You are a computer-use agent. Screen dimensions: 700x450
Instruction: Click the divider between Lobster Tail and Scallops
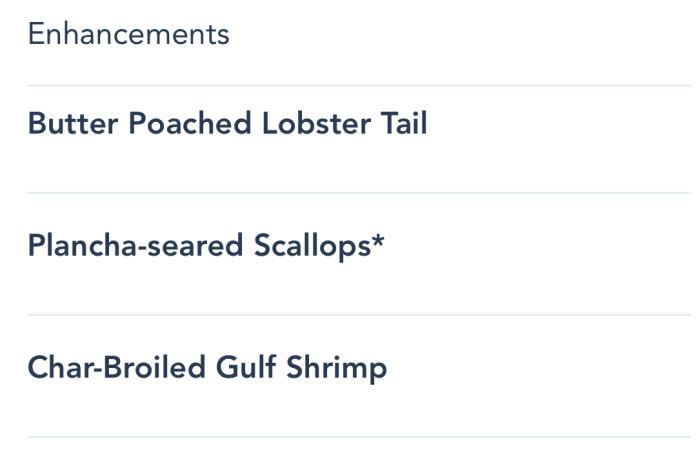click(358, 192)
